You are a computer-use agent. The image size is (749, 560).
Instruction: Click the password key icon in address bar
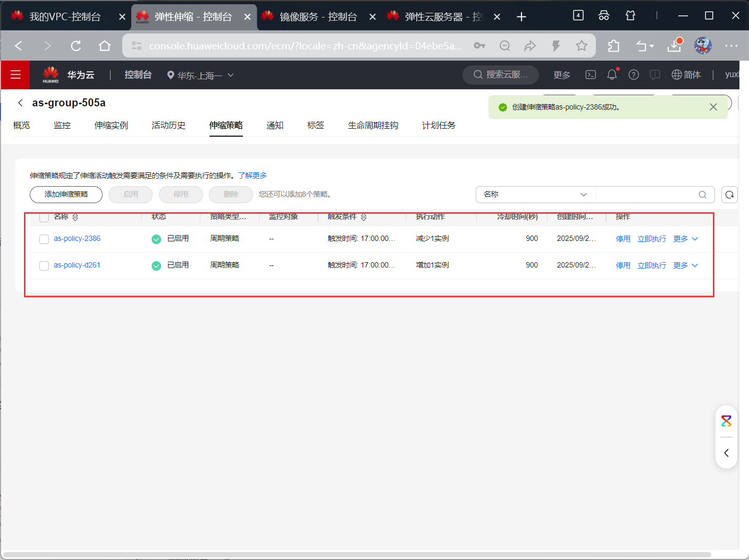tap(479, 46)
